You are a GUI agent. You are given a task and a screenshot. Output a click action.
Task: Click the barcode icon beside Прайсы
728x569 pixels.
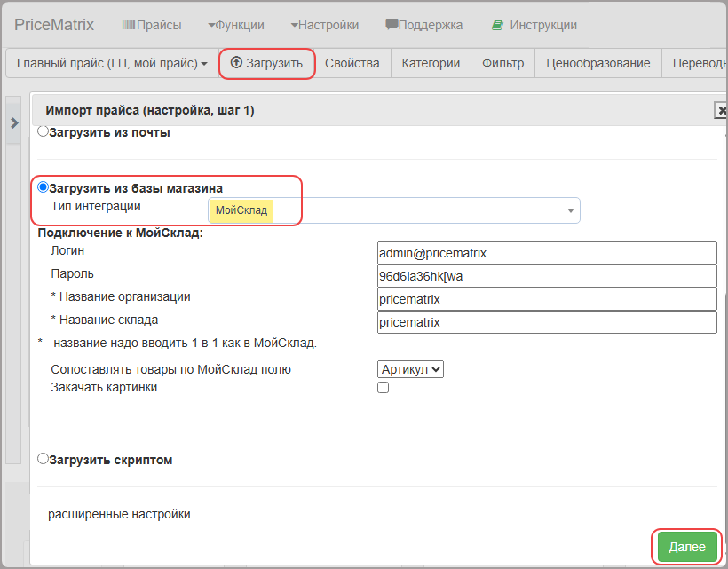point(128,25)
